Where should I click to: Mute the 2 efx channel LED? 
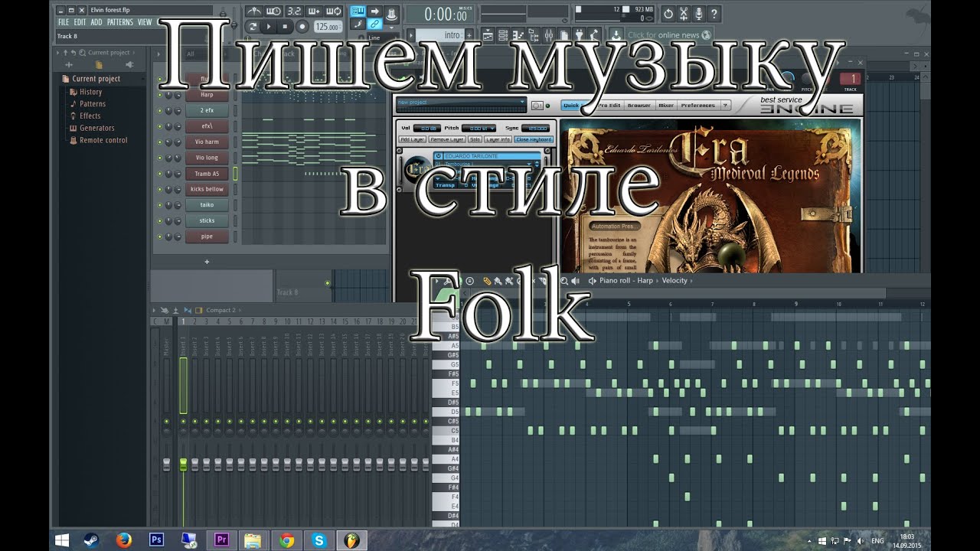(x=160, y=111)
